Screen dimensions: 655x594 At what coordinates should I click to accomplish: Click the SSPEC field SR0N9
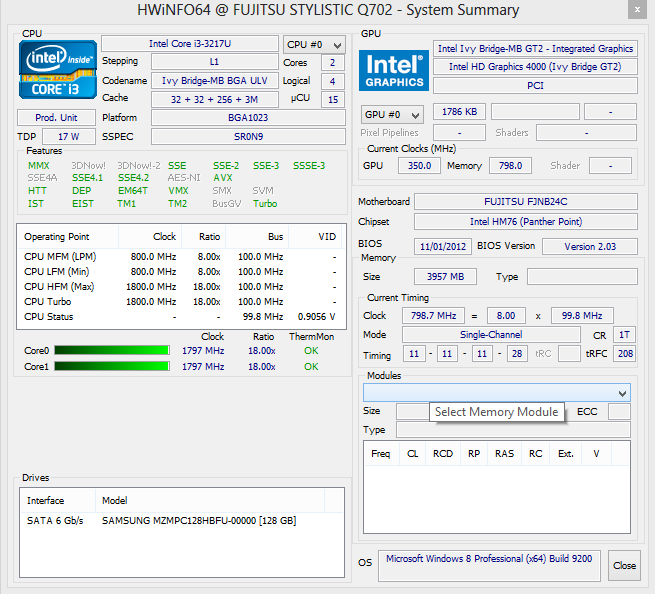[x=248, y=137]
